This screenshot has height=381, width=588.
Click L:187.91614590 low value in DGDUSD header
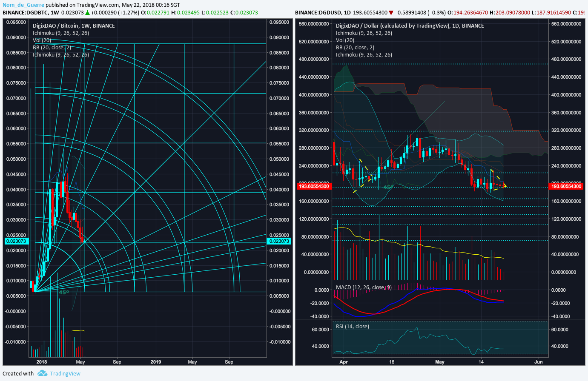pos(551,13)
